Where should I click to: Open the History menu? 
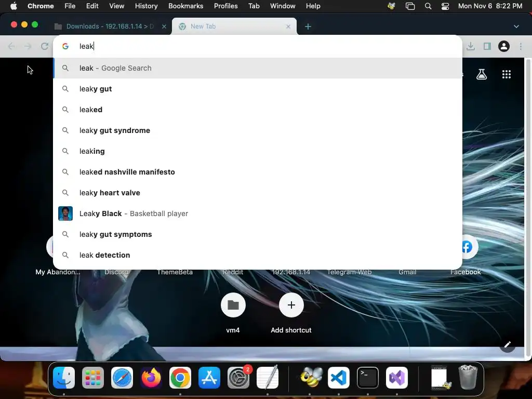coord(146,6)
